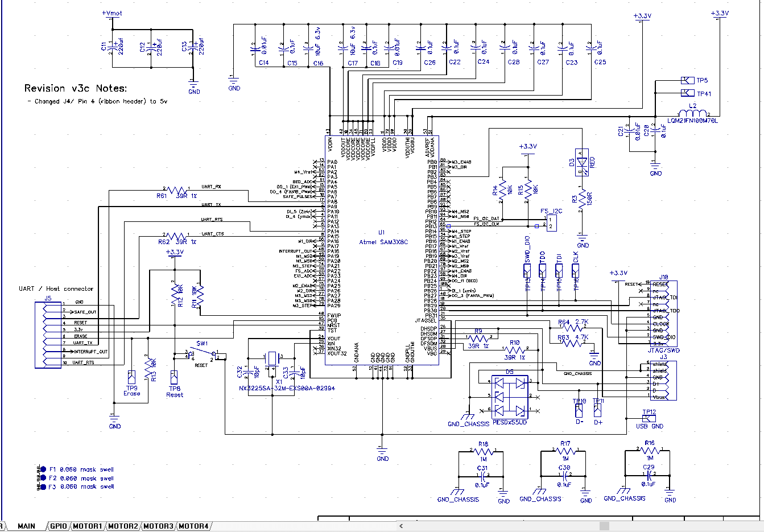Click the 'NX3225SA-32M-EXS00A-02994' part number

pyautogui.click(x=287, y=388)
